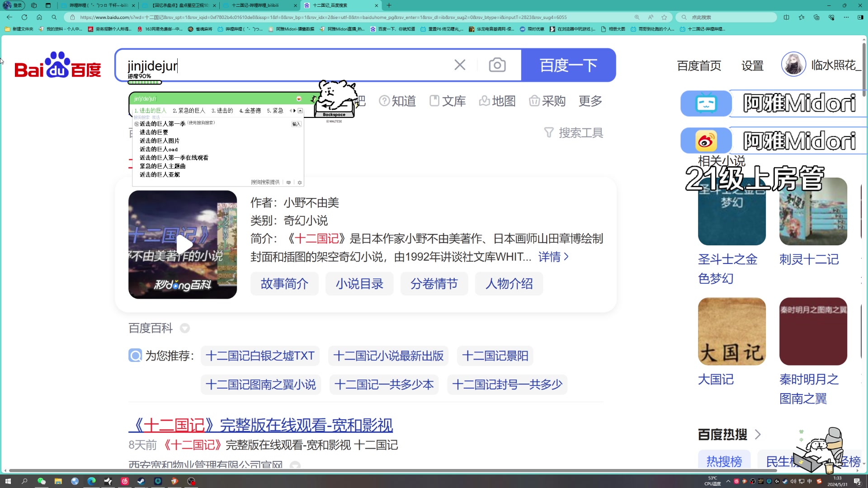Expand the 更多 categories menu

[590, 101]
